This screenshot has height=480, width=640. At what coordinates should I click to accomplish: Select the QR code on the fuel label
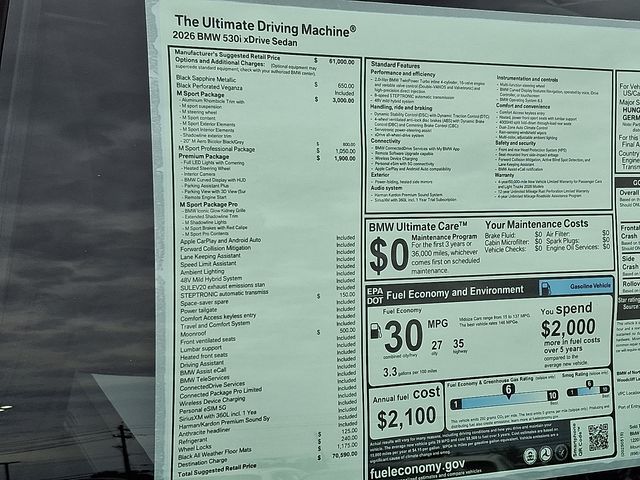[x=598, y=437]
